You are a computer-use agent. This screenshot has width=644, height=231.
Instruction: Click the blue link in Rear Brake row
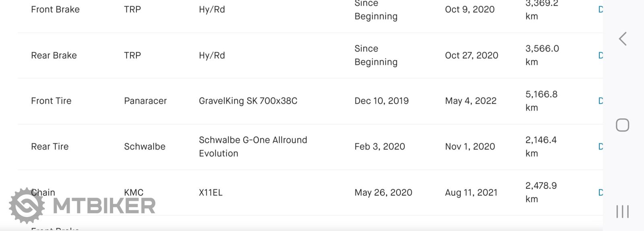601,55
